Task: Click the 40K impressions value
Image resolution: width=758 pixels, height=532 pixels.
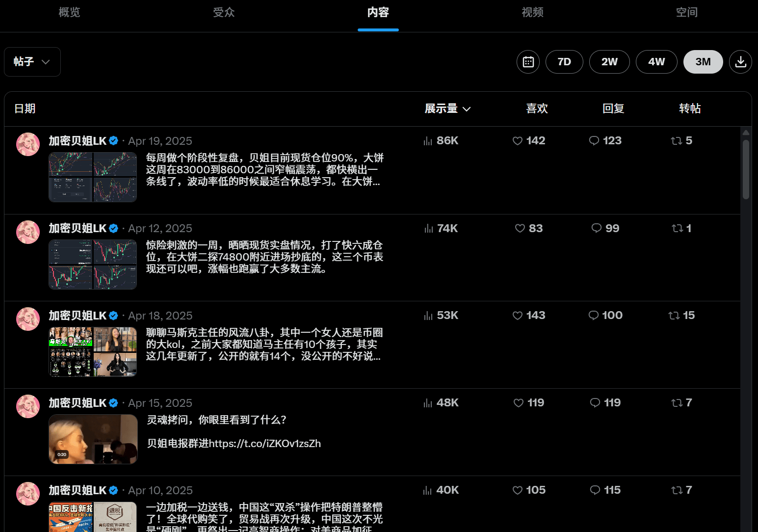Action: tap(447, 490)
